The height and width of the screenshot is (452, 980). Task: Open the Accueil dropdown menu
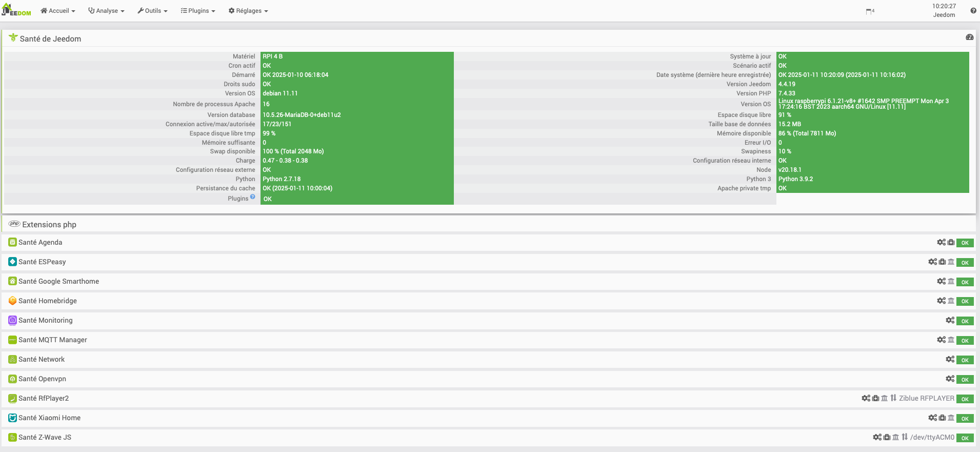(x=58, y=11)
